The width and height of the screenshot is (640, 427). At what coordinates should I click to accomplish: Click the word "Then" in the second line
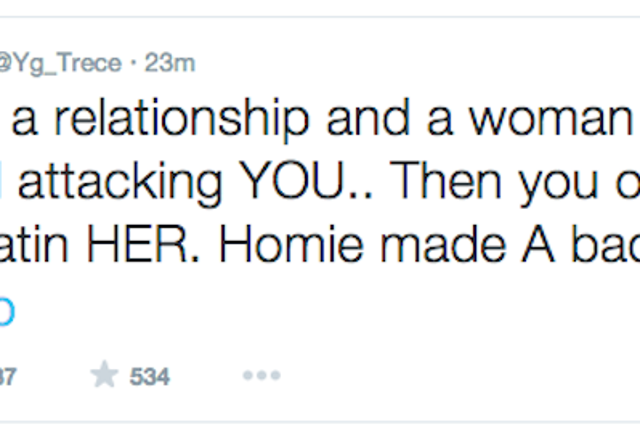[445, 180]
